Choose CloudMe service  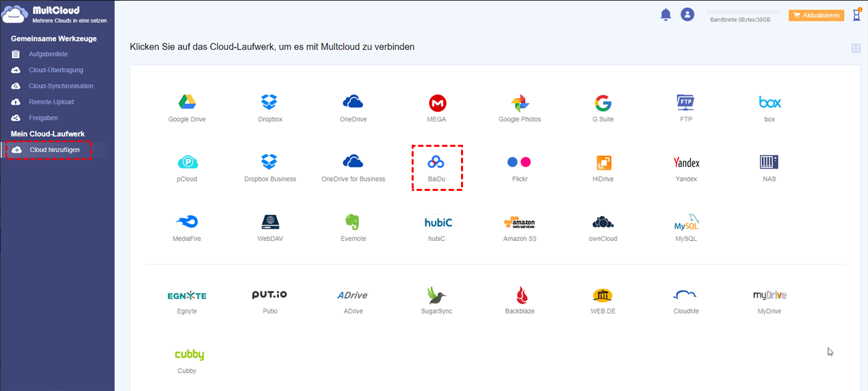(x=686, y=296)
